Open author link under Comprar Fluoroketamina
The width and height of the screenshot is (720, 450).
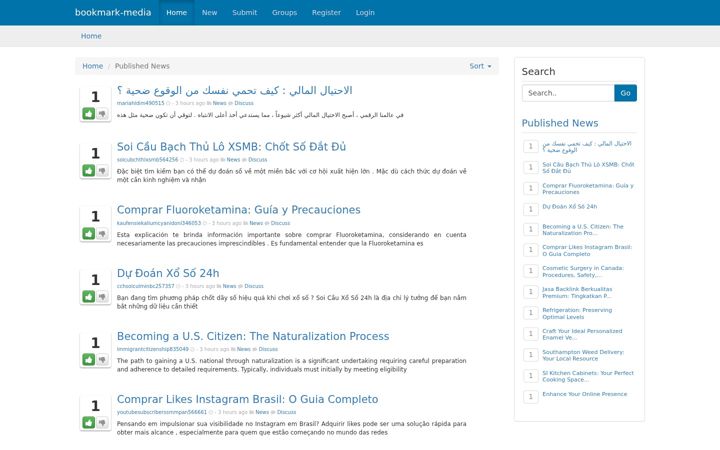(x=159, y=223)
